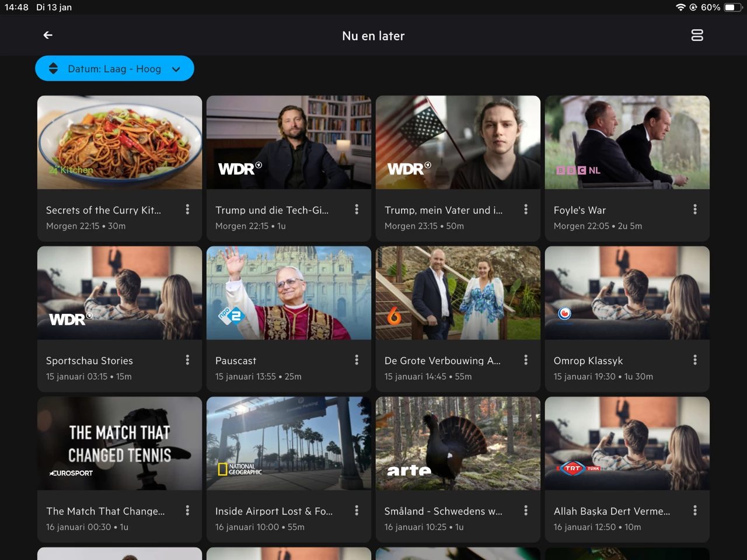Open options menu for Allah Başka Dert Verme
This screenshot has width=747, height=560.
click(x=695, y=510)
